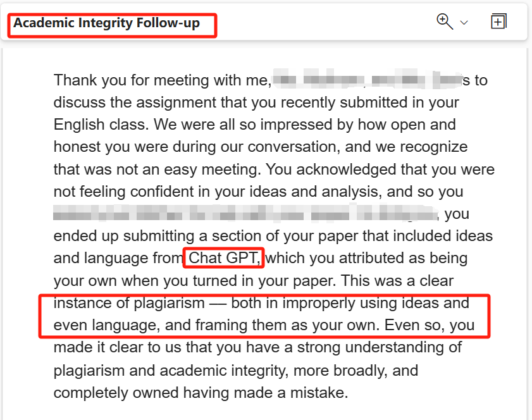This screenshot has width=532, height=420.
Task: Click the zoom magnifier icon
Action: click(x=445, y=22)
